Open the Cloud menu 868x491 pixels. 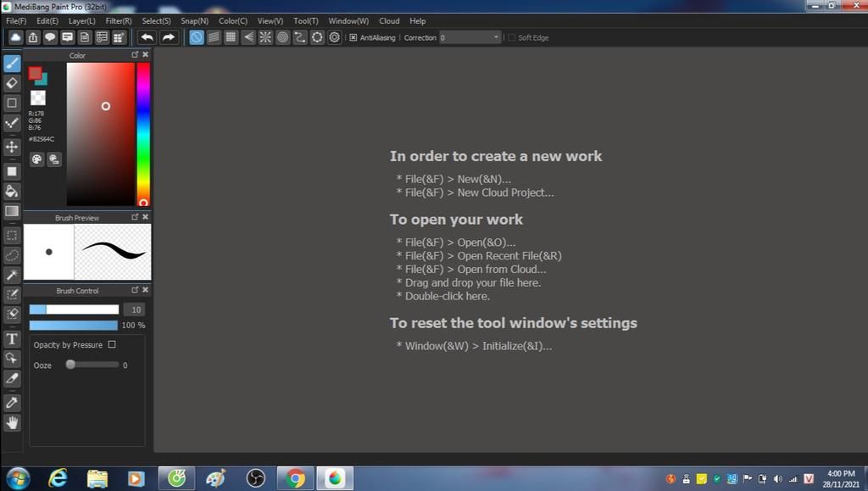(389, 20)
